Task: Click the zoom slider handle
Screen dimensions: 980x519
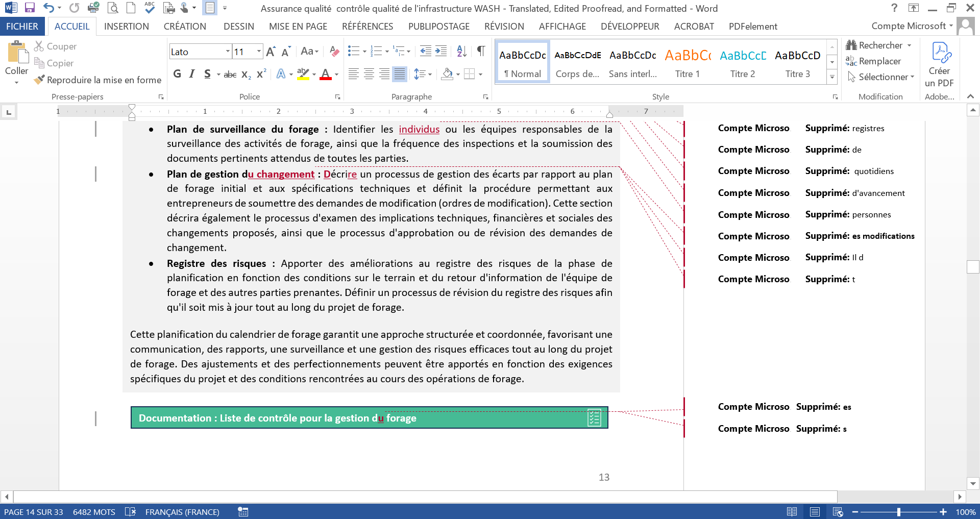Action: [x=898, y=512]
